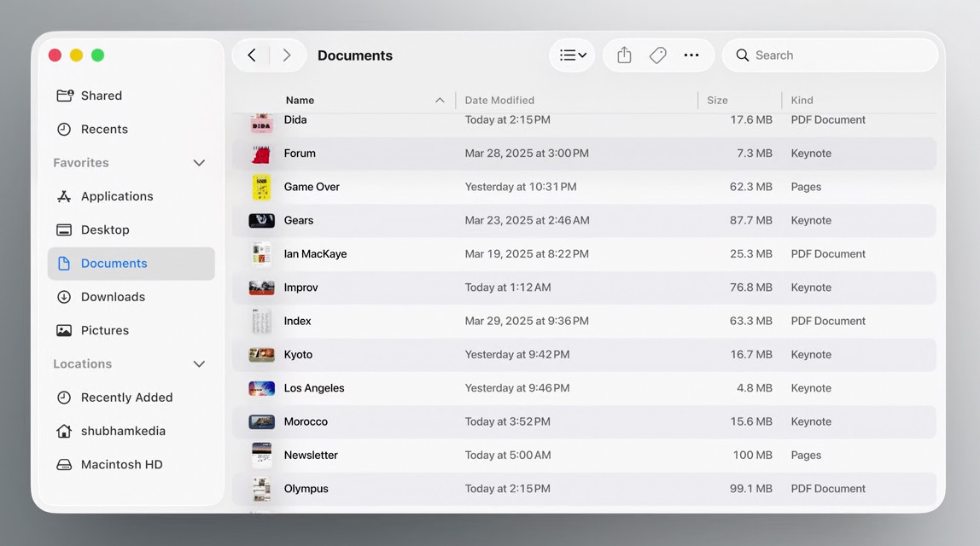Screen dimensions: 980x546
Task: Select the file named Forum
Action: pyautogui.click(x=300, y=154)
